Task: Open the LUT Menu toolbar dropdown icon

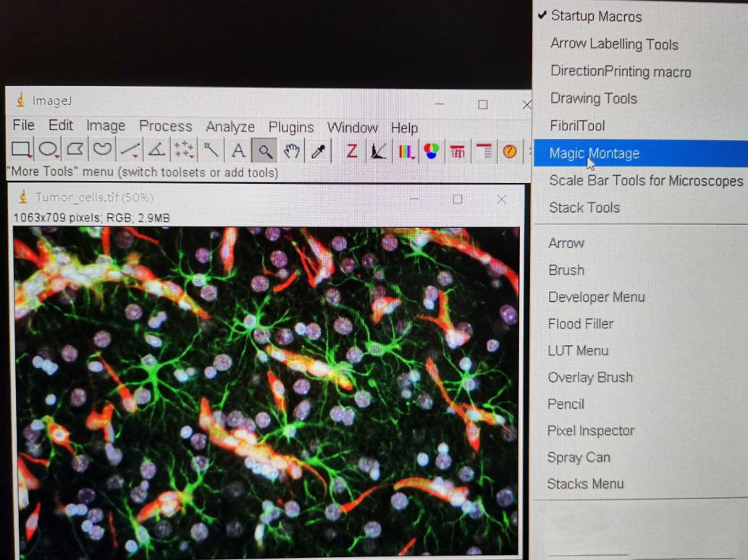Action: [405, 151]
